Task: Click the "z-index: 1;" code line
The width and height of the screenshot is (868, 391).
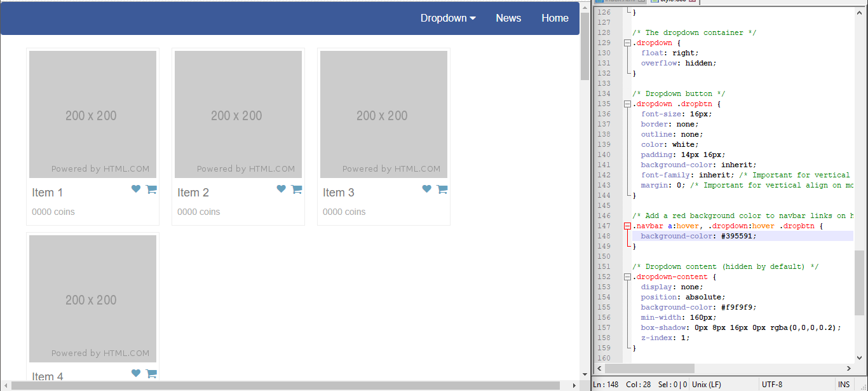Action: [665, 338]
